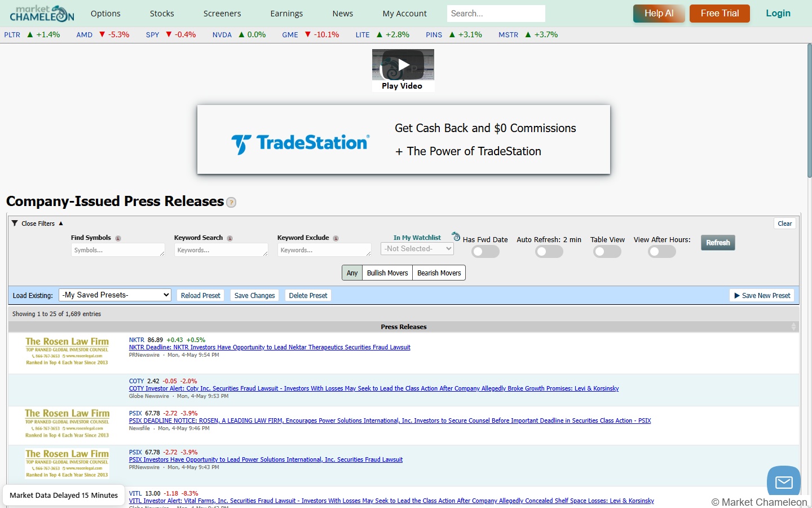
Task: Open the chat message bubble icon
Action: tap(784, 482)
